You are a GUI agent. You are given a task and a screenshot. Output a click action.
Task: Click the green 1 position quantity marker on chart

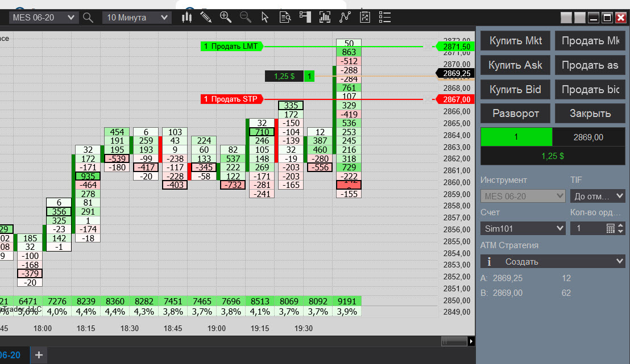point(309,76)
